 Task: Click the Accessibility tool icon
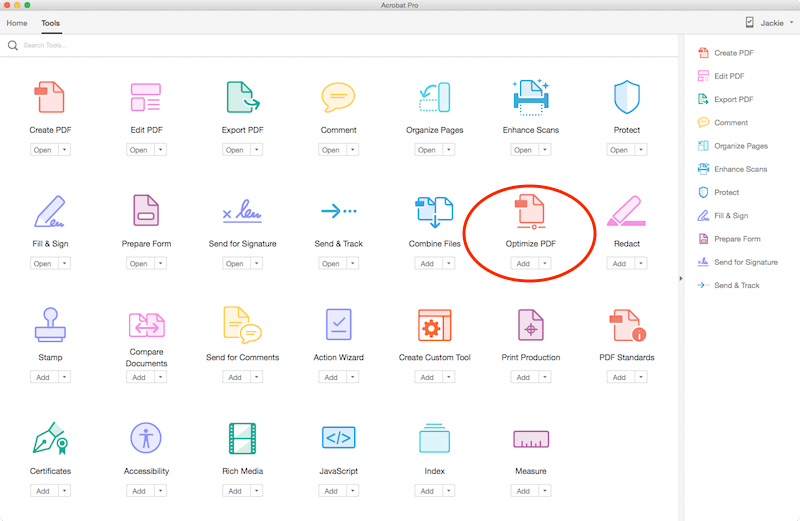coord(146,439)
